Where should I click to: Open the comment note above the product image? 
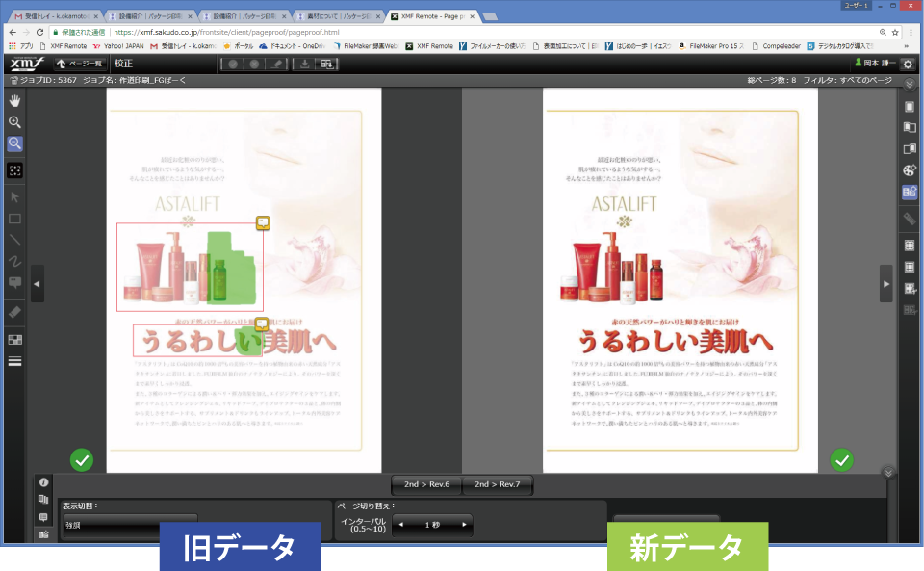click(x=263, y=222)
